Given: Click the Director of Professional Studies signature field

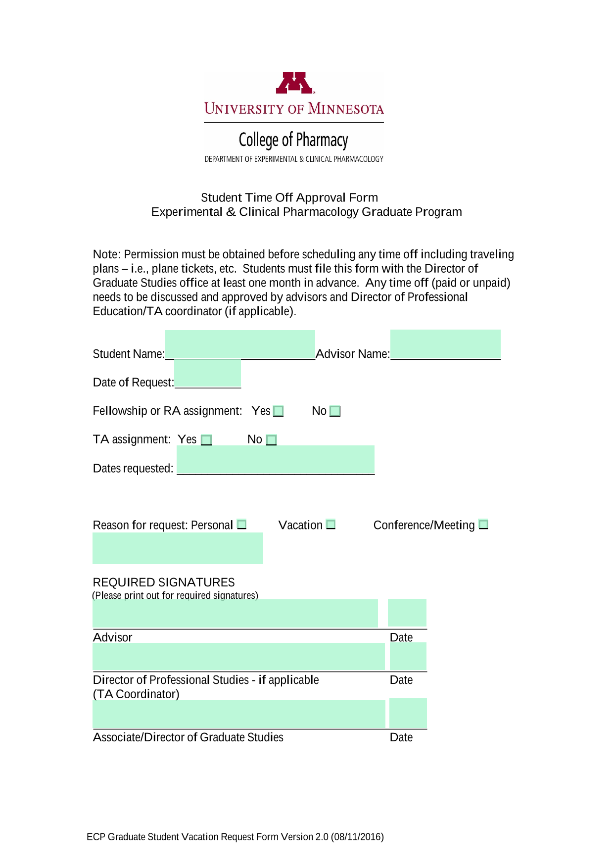Looking at the screenshot, I should [238, 657].
